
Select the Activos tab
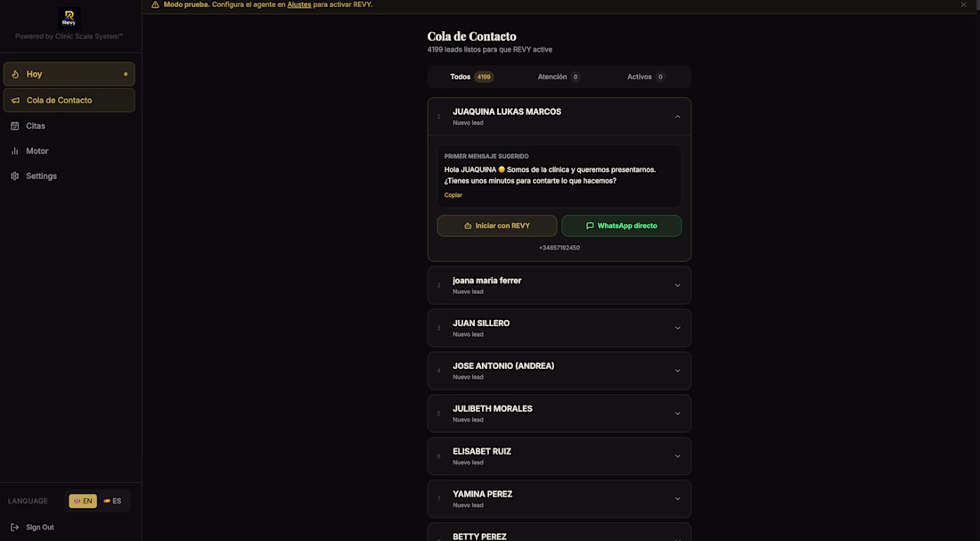point(646,77)
